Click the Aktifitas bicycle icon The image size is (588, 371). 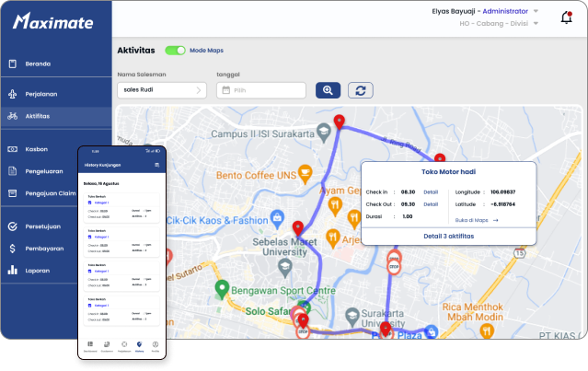click(x=12, y=116)
